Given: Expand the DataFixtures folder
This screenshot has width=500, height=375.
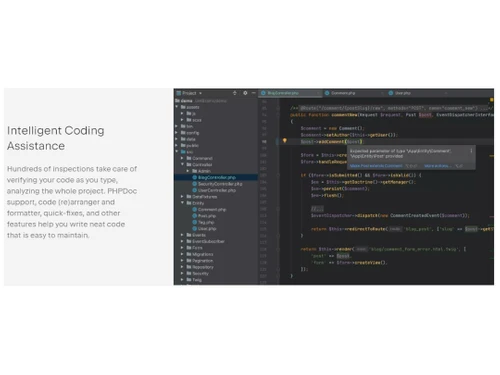Looking at the screenshot, I should pos(182,197).
